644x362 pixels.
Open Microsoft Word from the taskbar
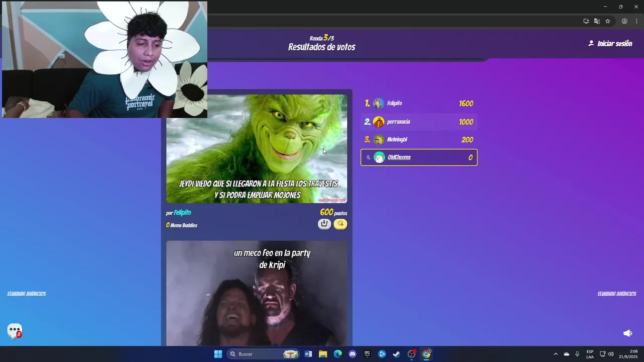(308, 354)
